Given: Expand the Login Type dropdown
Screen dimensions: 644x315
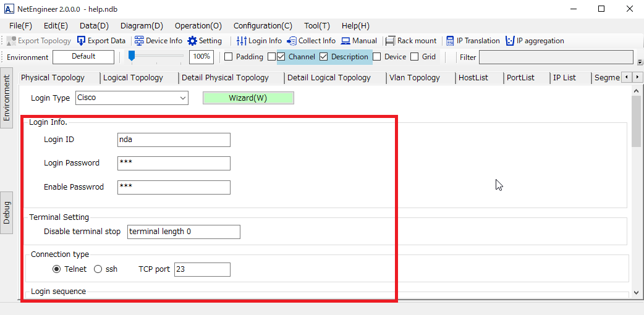Looking at the screenshot, I should click(183, 98).
